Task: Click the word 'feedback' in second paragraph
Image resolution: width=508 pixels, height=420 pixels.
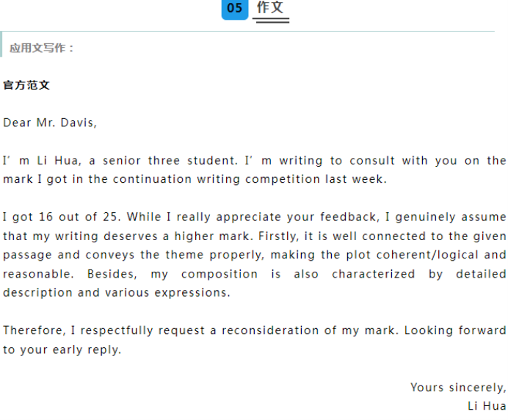Action: [349, 217]
